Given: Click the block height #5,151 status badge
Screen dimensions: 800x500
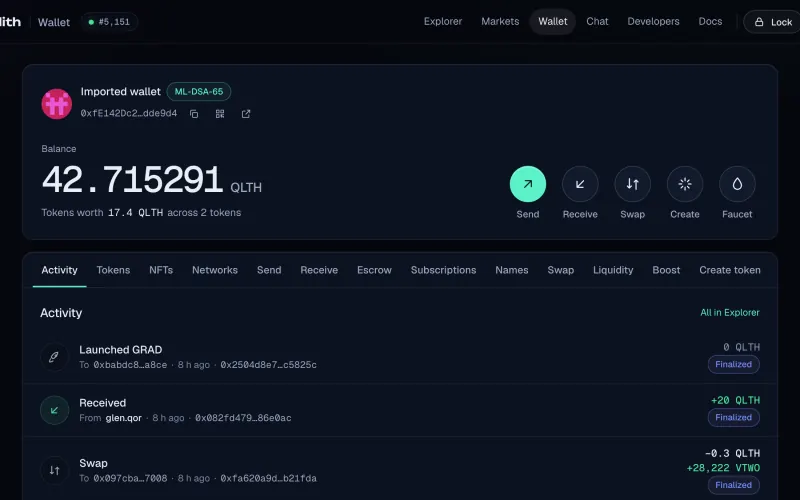Looking at the screenshot, I should [x=109, y=22].
